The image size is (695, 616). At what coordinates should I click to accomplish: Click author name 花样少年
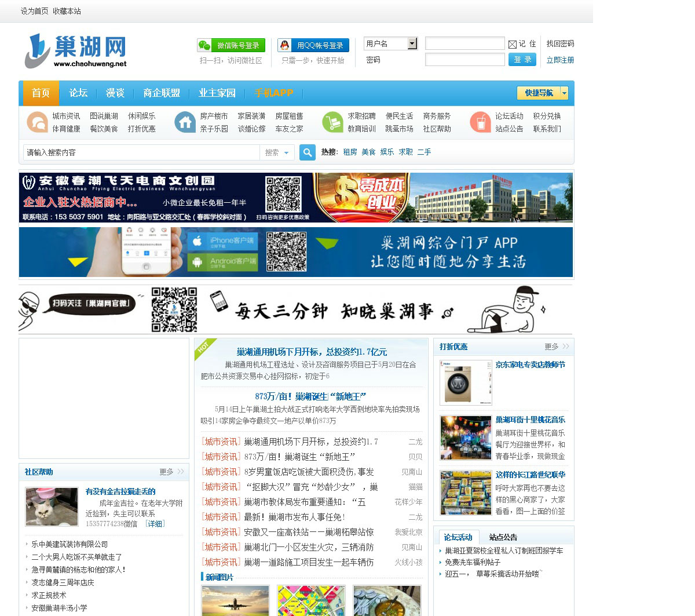pyautogui.click(x=408, y=502)
